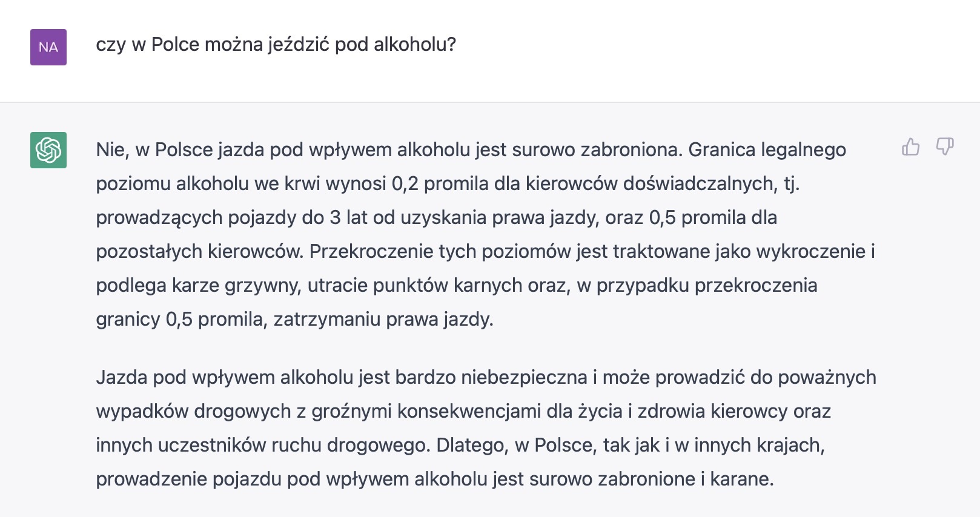The height and width of the screenshot is (517, 980).
Task: Click the purple NA user avatar
Action: (48, 47)
